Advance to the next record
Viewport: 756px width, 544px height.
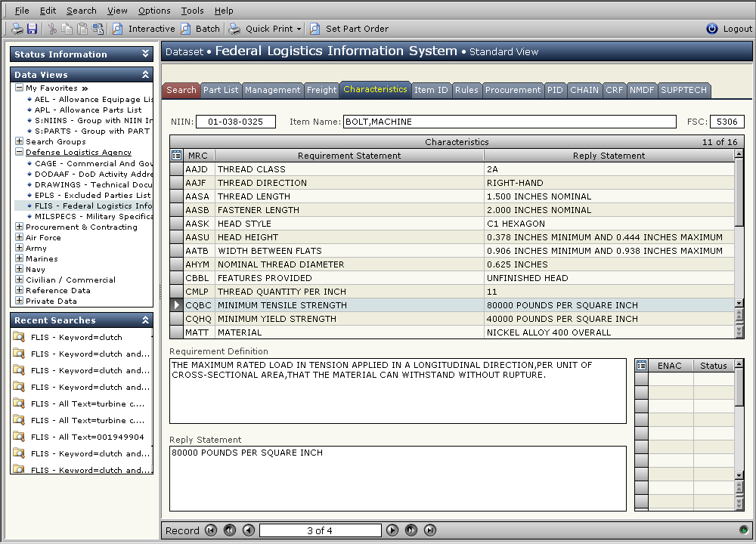(x=392, y=530)
